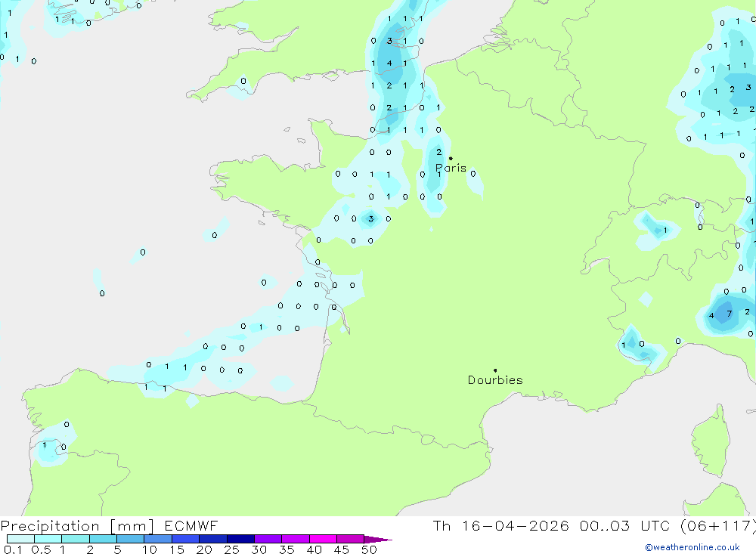Click the legend label 0.5
Image resolution: width=756 pixels, height=554 pixels.
click(41, 549)
